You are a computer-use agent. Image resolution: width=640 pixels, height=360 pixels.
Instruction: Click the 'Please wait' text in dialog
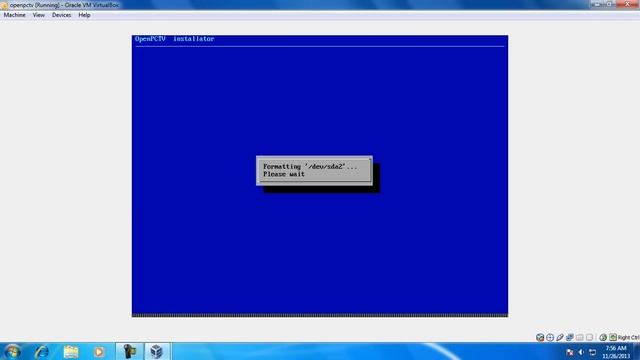[x=284, y=174]
